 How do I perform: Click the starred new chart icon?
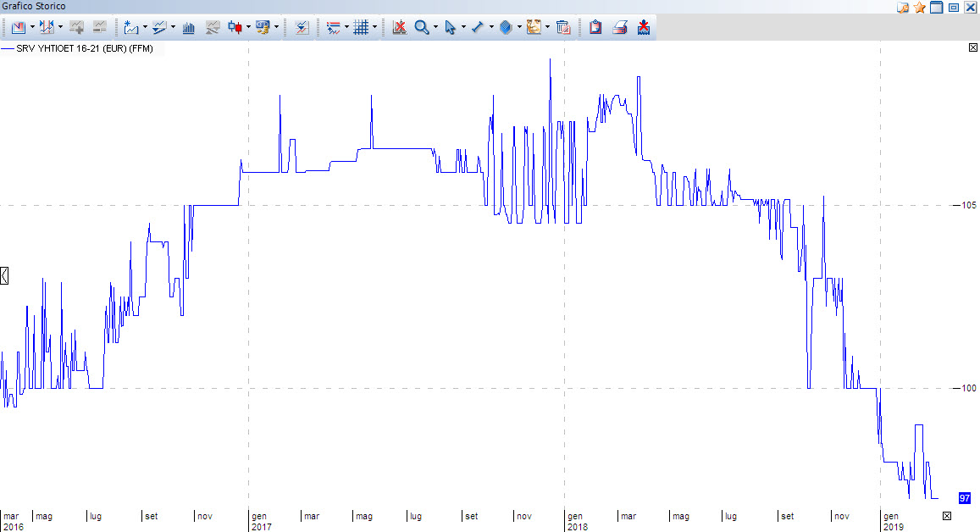131,27
